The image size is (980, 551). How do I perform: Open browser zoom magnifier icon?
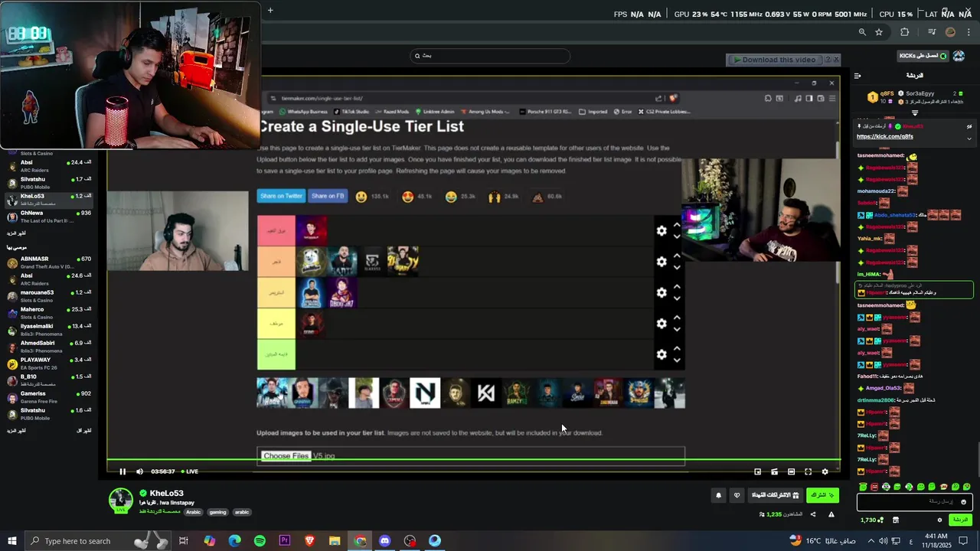(862, 32)
